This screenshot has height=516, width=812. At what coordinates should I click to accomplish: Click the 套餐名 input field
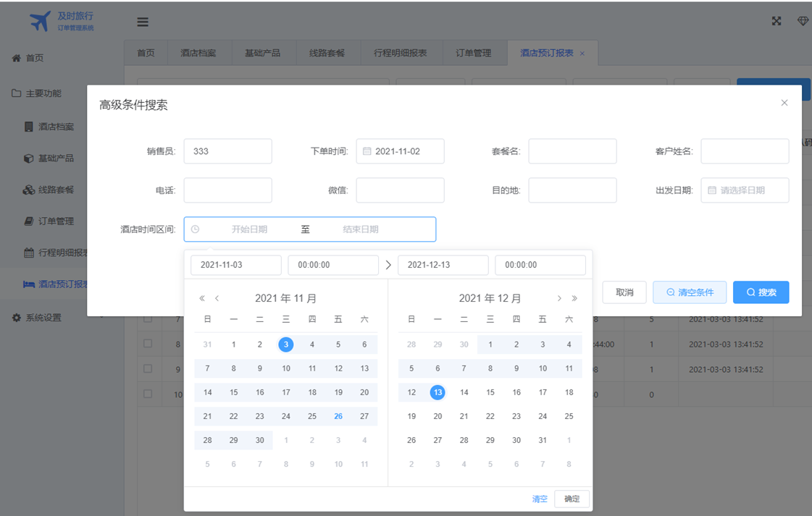[x=573, y=151]
